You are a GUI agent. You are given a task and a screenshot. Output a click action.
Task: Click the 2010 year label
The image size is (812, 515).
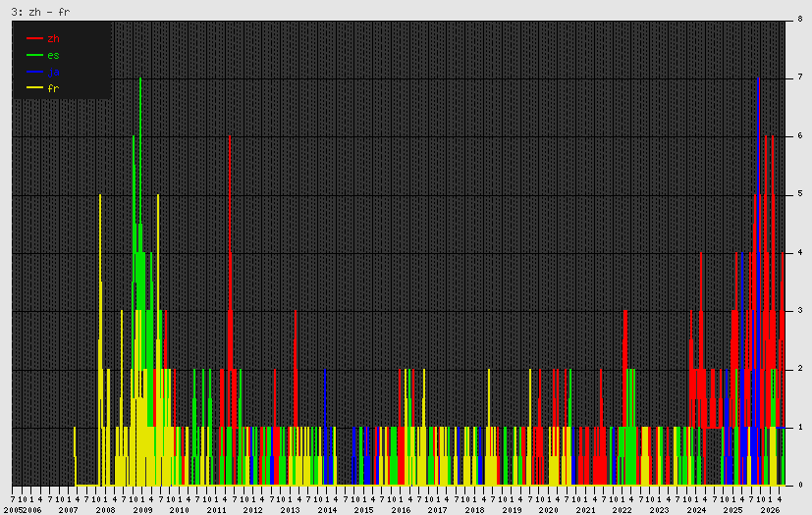coord(179,510)
